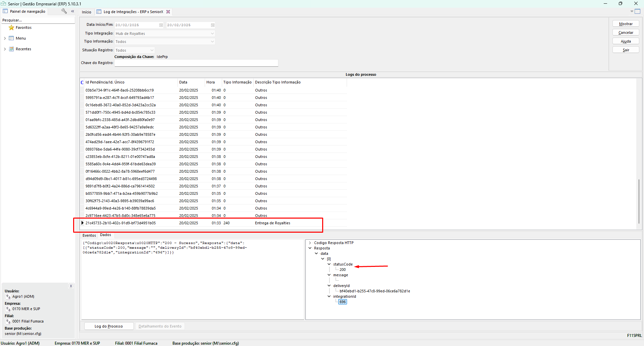Select the Dados tab
644x346 pixels.
pos(106,235)
